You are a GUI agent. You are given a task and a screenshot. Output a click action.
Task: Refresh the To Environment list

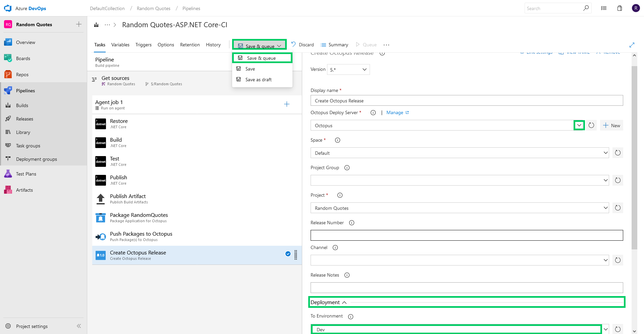pos(618,329)
